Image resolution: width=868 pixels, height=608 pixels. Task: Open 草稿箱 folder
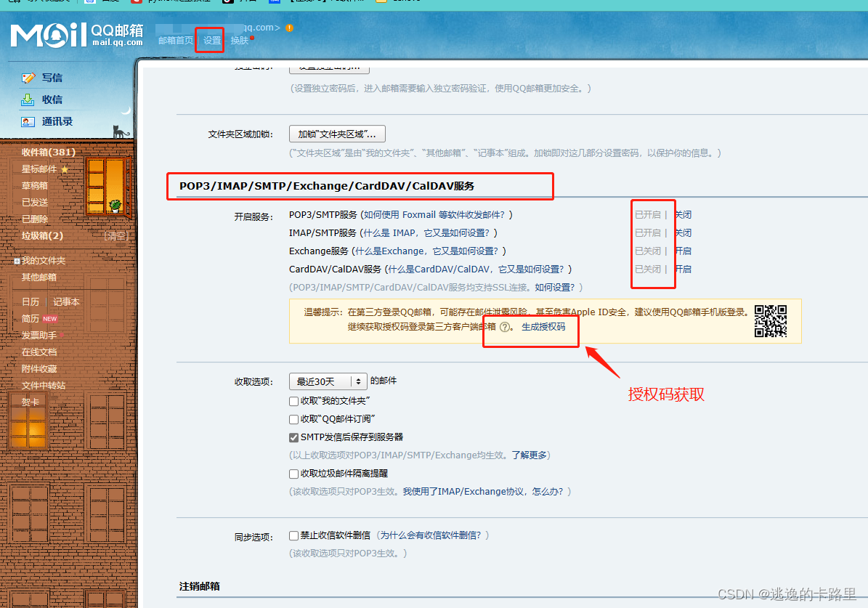tap(34, 186)
